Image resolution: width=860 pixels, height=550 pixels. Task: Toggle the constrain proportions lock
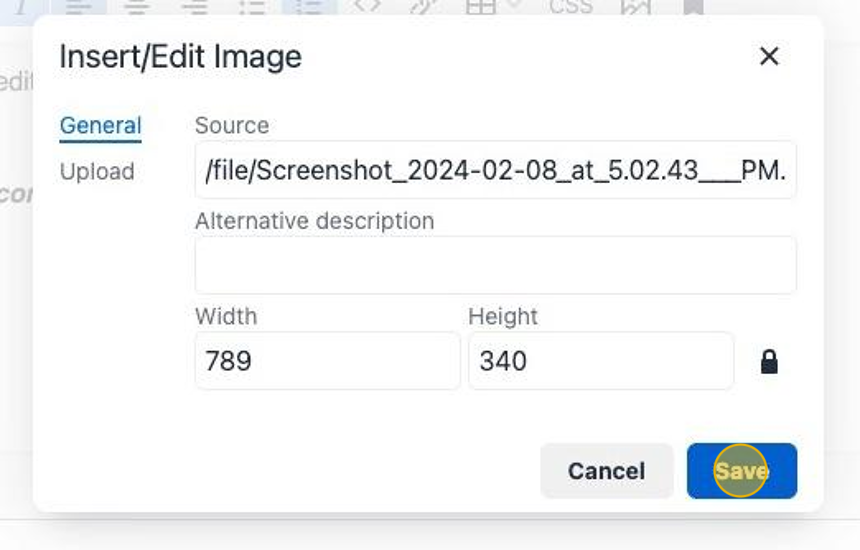tap(769, 361)
